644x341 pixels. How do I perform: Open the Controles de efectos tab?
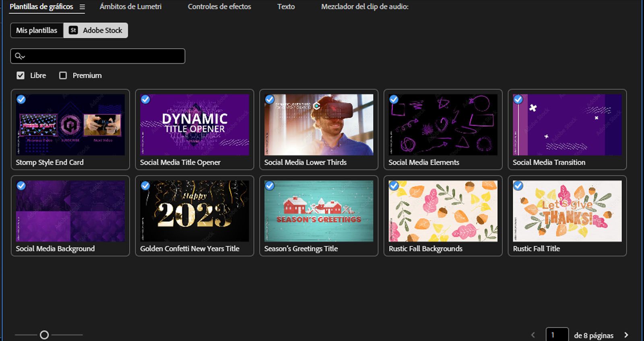219,7
